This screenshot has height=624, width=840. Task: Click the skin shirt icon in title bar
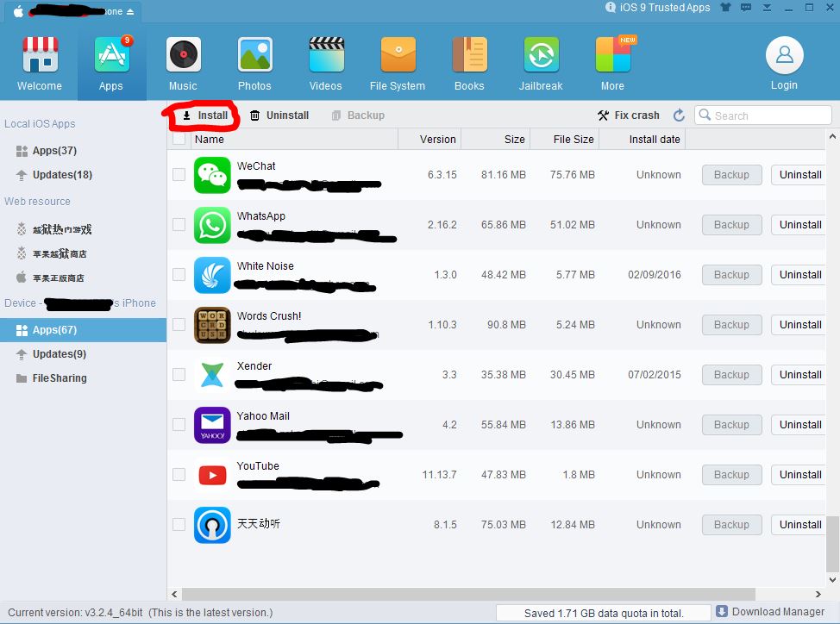click(x=725, y=8)
